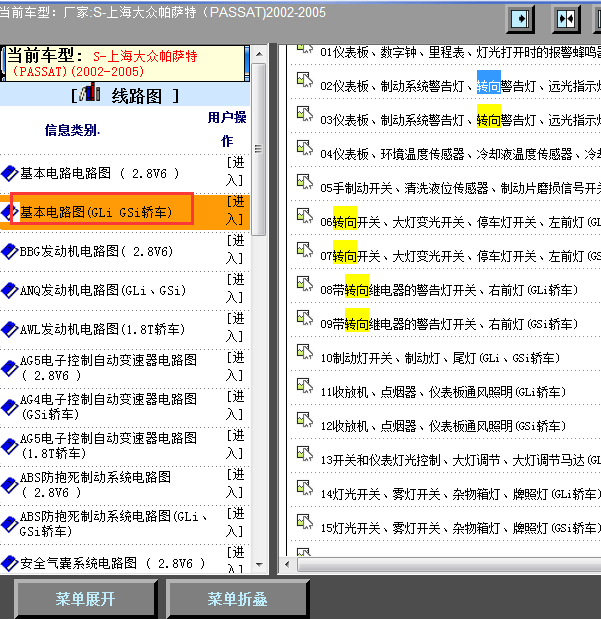Click image icon for diagram 05手制动开关
The height and width of the screenshot is (619, 601).
point(305,182)
